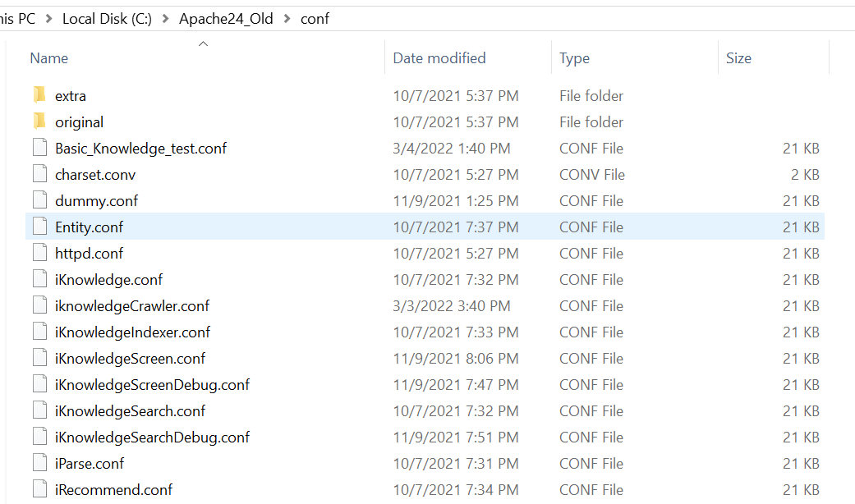Click the dummy.conf file icon

point(39,200)
